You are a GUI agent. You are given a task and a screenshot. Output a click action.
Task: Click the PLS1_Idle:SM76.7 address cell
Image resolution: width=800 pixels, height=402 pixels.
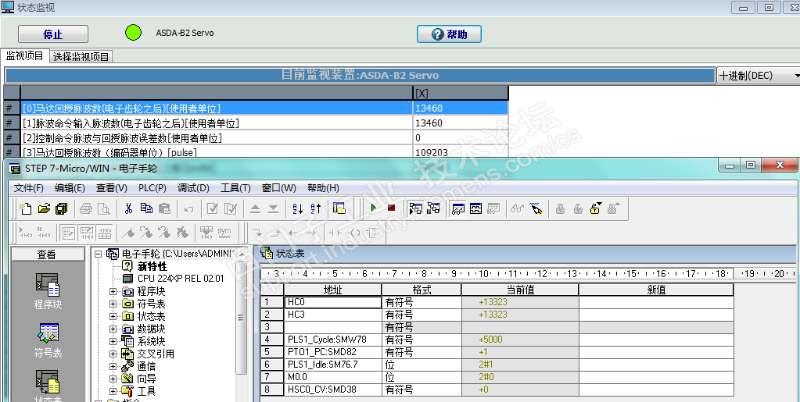click(x=333, y=364)
